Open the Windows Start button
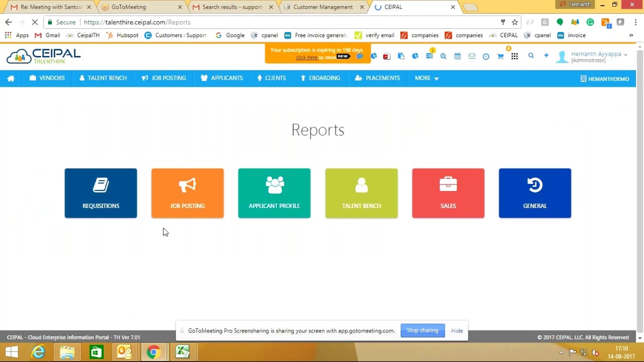 point(11,352)
